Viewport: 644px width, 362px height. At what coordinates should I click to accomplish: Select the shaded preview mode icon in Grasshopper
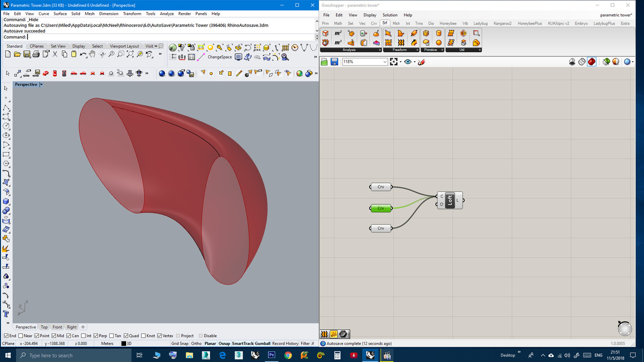tap(592, 62)
